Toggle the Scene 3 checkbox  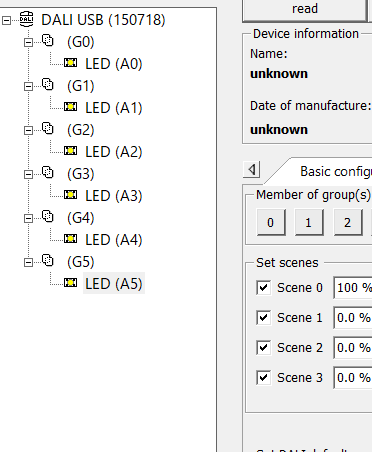tap(263, 377)
